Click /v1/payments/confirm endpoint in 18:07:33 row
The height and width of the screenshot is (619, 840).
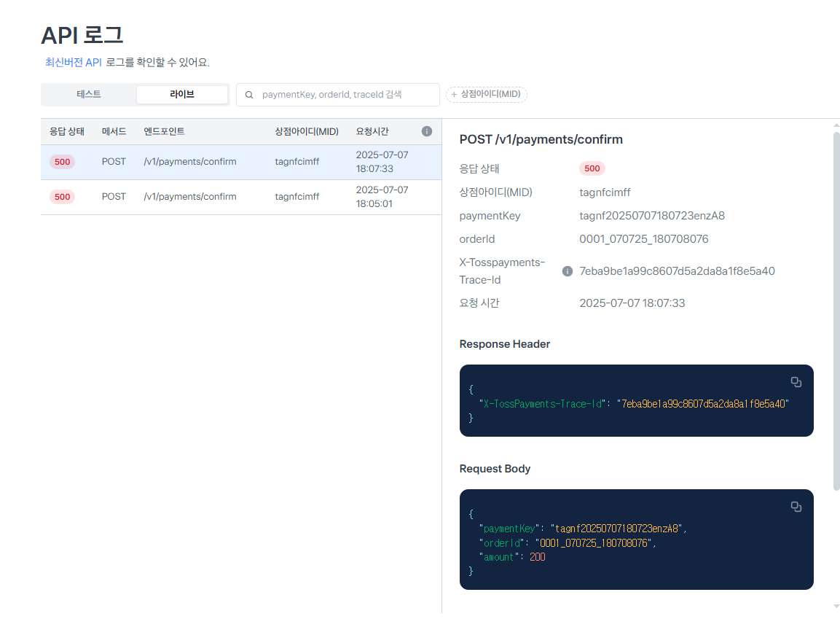coord(190,162)
